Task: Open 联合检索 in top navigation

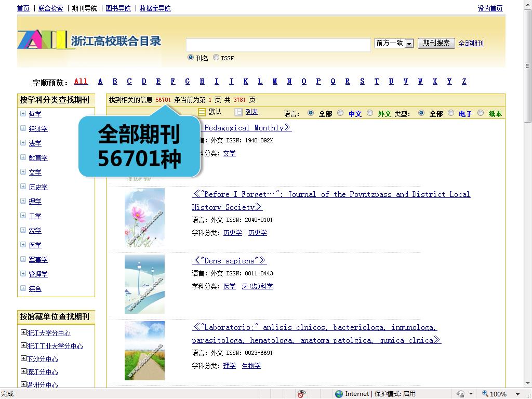Action: tap(50, 8)
